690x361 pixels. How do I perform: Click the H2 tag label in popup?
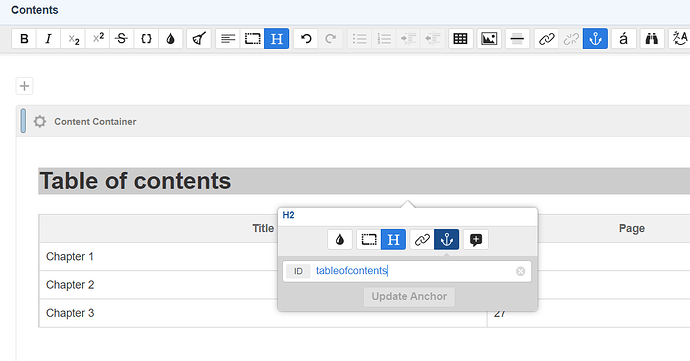pos(288,215)
